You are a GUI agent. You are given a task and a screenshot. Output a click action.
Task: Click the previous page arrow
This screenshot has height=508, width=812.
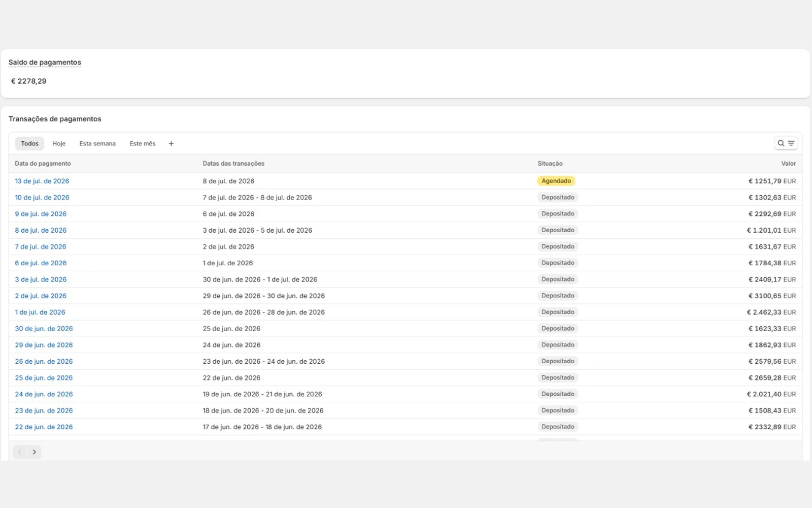tap(20, 452)
